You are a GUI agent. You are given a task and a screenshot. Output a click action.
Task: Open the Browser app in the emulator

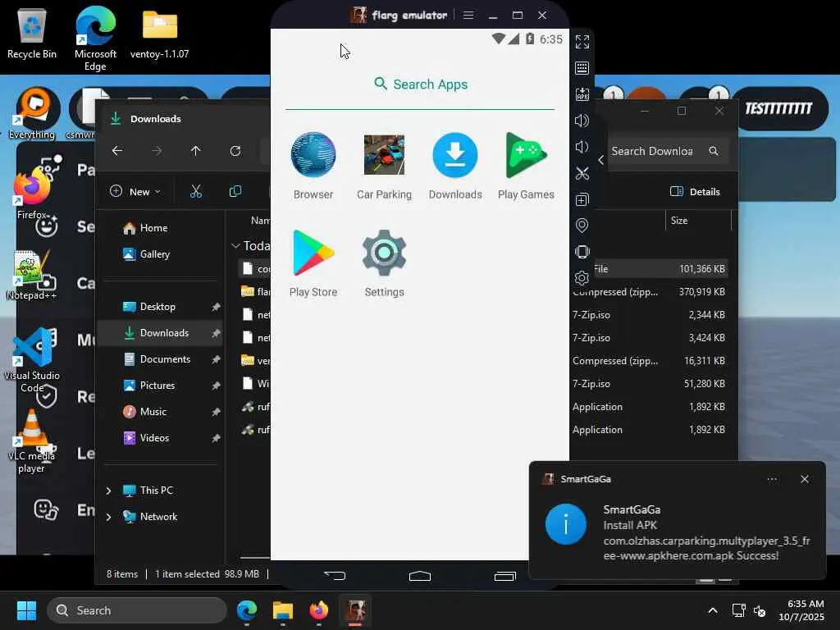click(x=313, y=166)
